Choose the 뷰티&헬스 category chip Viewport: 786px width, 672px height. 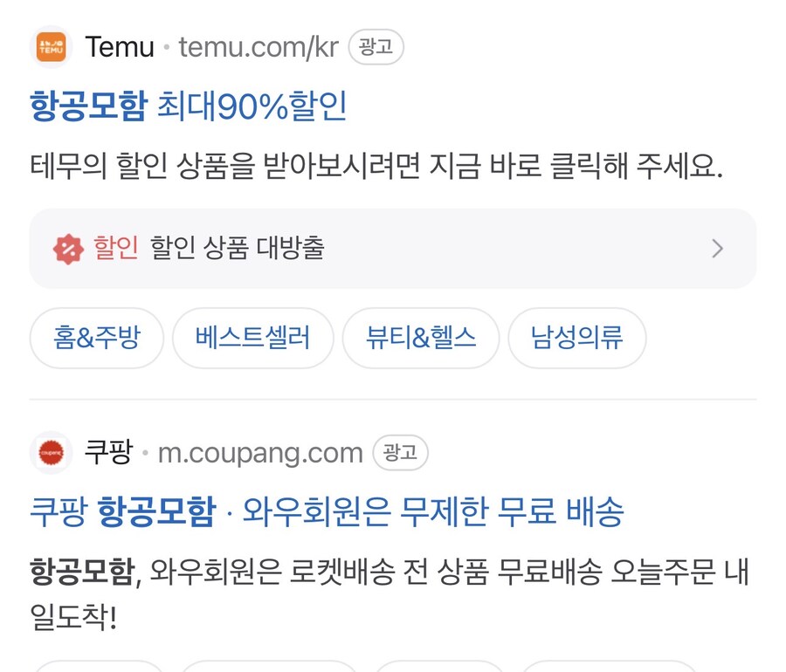(x=421, y=338)
